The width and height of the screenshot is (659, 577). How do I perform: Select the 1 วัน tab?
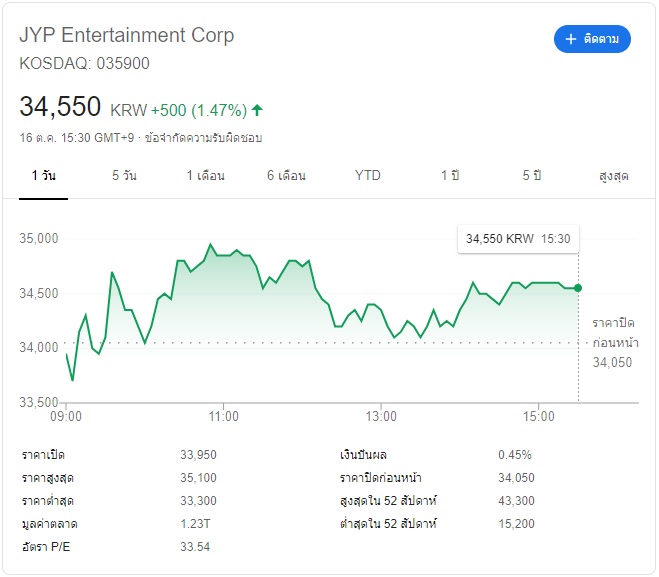[x=44, y=175]
